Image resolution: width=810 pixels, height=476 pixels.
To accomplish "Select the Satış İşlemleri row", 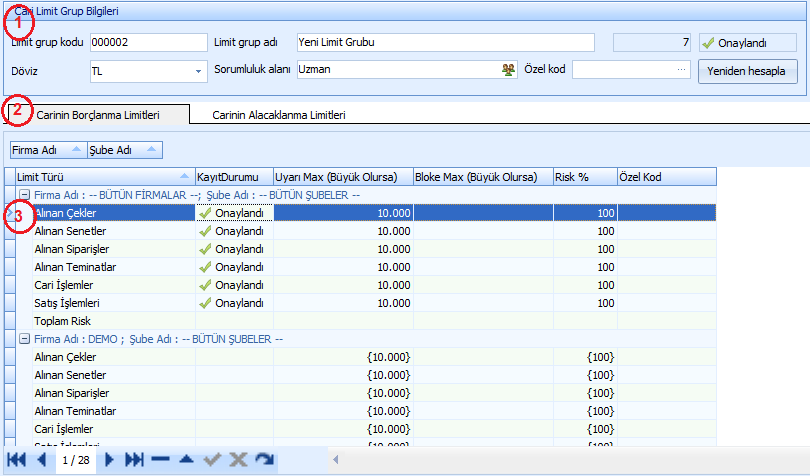I will (366, 303).
